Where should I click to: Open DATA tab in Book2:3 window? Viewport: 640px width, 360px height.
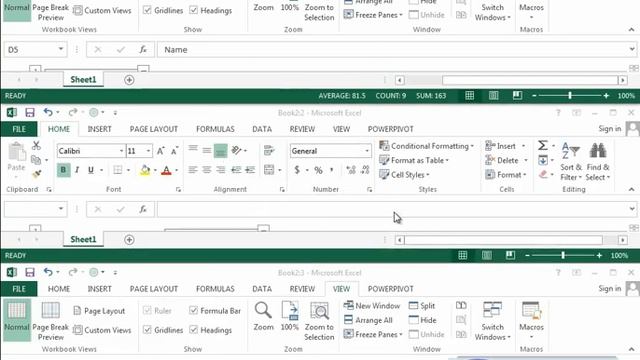[x=262, y=289]
